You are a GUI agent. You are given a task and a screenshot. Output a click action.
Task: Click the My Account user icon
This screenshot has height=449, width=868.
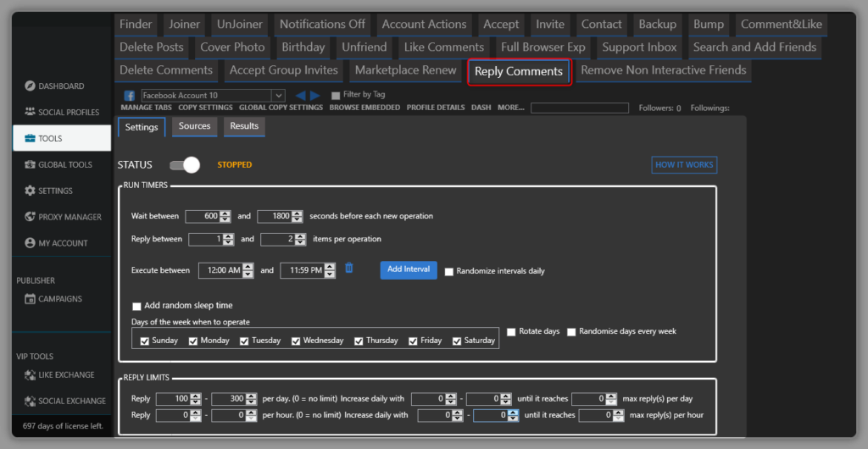[31, 243]
